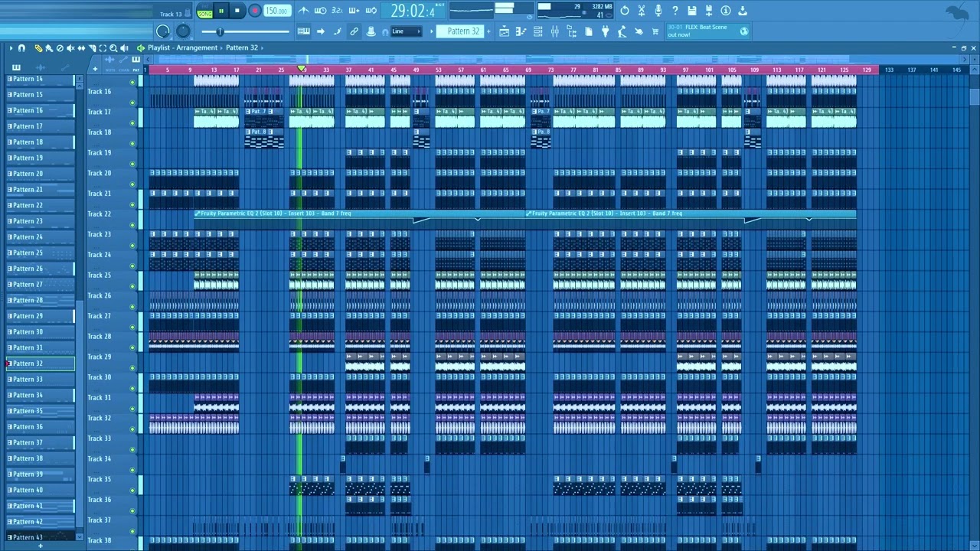Image resolution: width=980 pixels, height=551 pixels.
Task: Open the Pattern 32 selector dropdown
Action: [460, 31]
